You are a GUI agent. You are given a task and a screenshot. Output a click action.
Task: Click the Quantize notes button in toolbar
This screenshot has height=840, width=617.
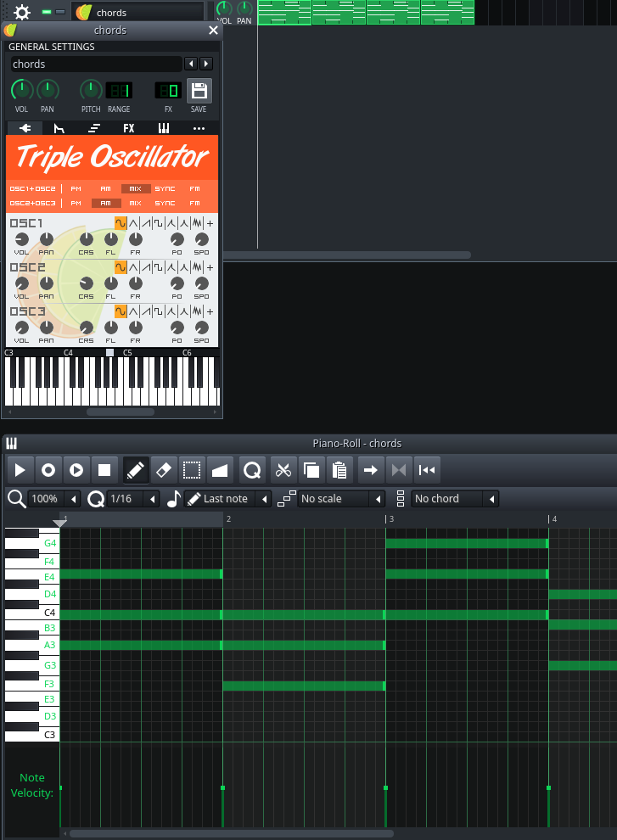pos(252,470)
